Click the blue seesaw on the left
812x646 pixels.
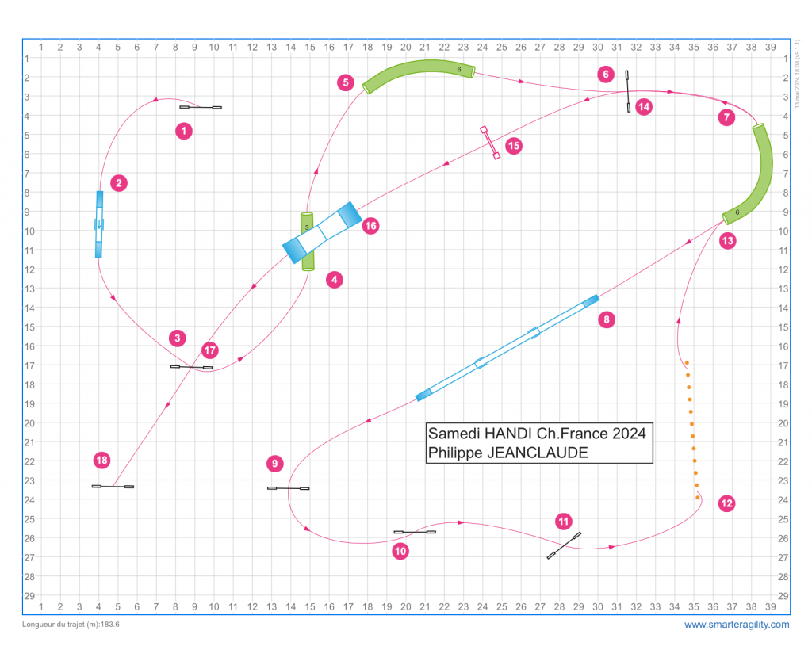(x=99, y=224)
